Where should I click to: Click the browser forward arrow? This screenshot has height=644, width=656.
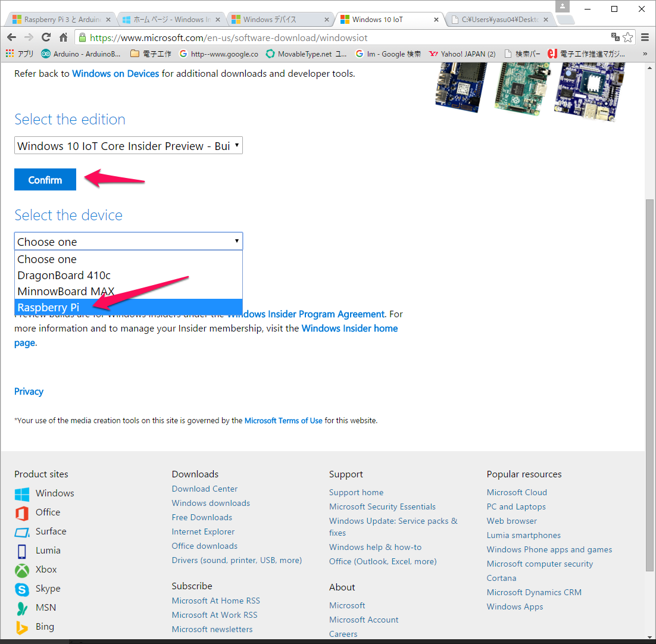point(29,37)
